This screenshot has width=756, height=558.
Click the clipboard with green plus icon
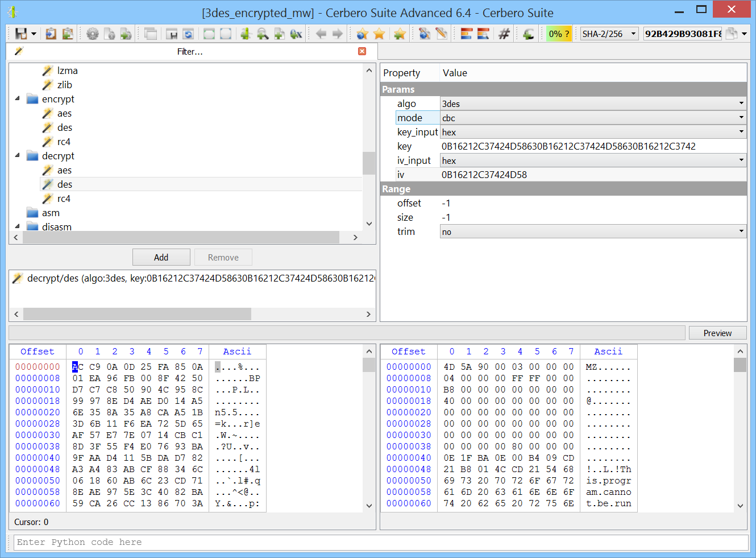(68, 34)
